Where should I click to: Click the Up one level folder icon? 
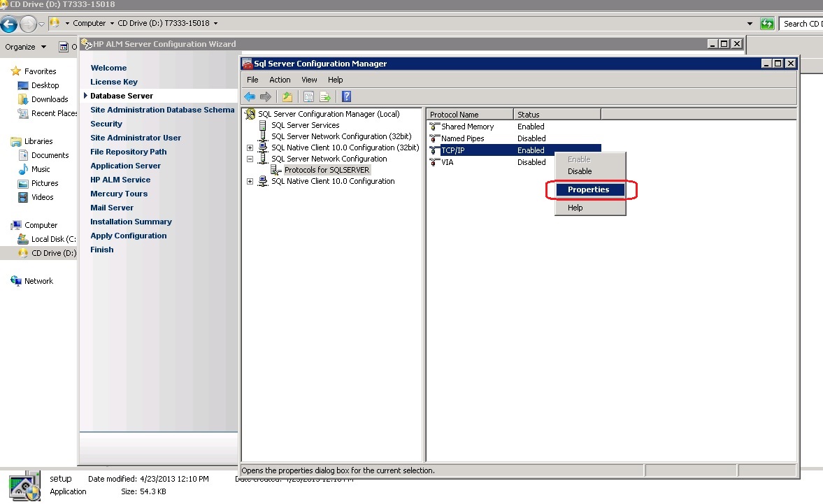[287, 96]
